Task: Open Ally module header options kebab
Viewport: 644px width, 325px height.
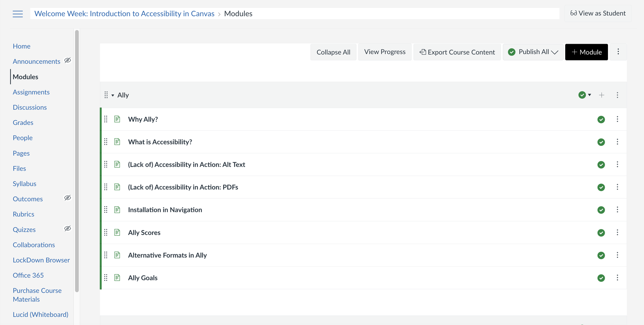Action: click(x=617, y=95)
